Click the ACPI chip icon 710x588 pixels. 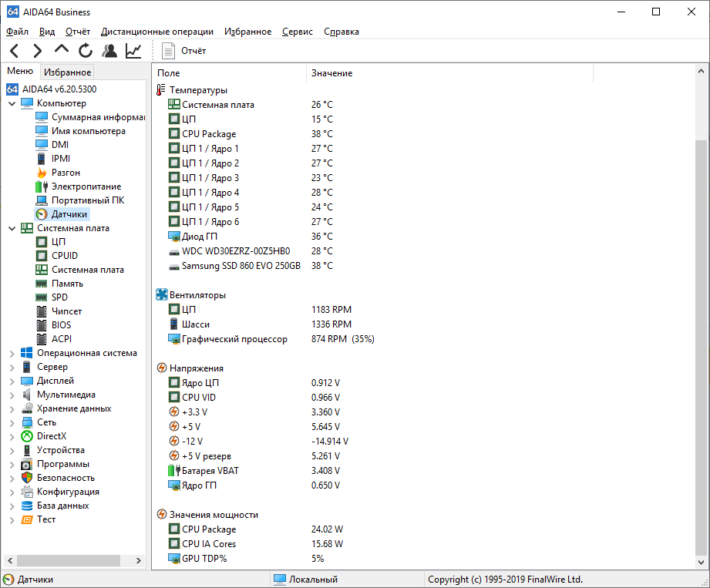(x=42, y=339)
